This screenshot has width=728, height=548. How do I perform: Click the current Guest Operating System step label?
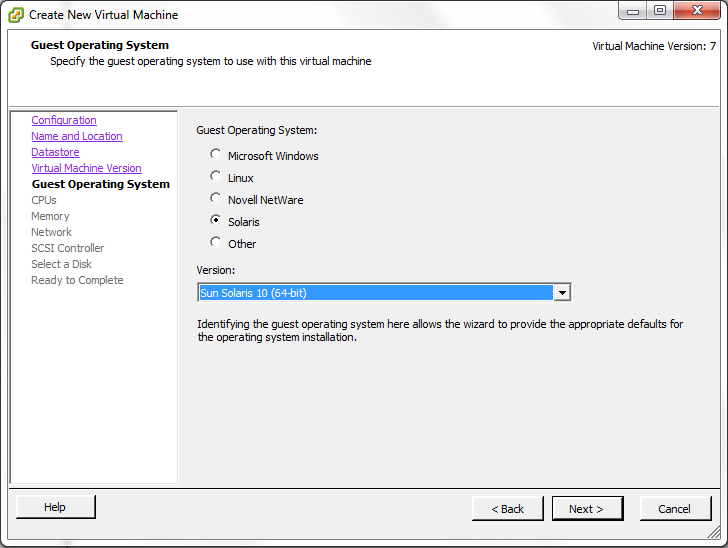[101, 184]
